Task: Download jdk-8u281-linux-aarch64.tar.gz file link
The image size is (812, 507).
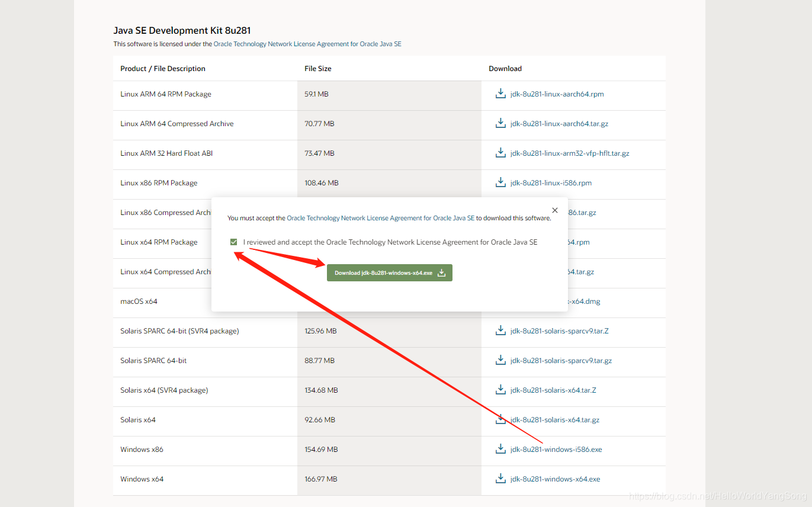Action: click(x=559, y=124)
